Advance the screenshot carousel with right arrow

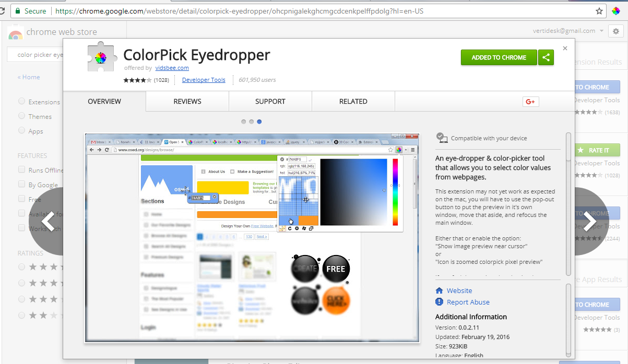589,221
